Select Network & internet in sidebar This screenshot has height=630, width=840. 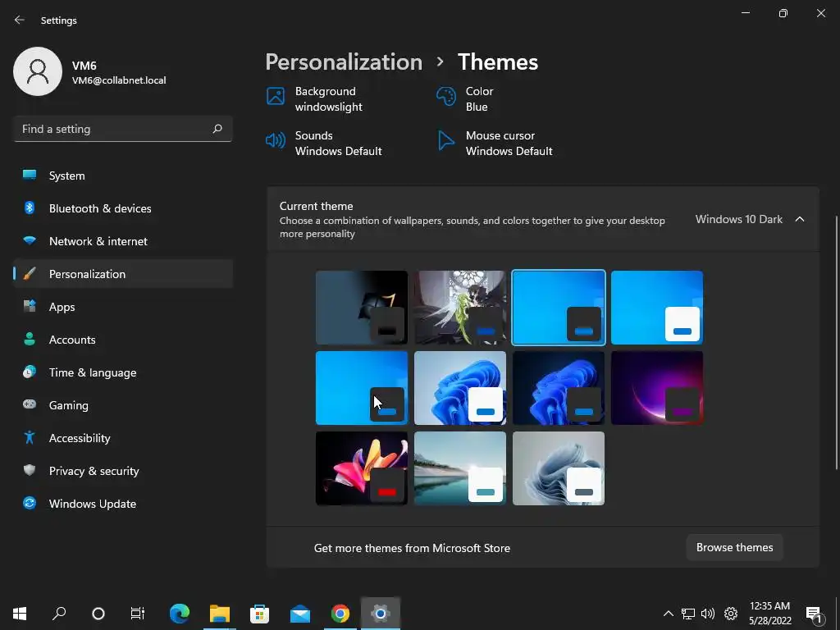pos(123,241)
